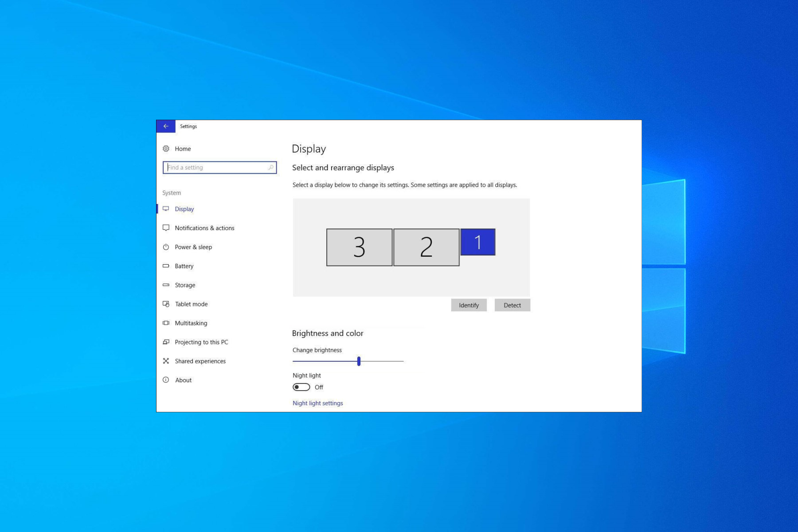Viewport: 798px width, 532px height.
Task: Click the Notifications & actions speech bubble icon
Action: click(166, 228)
